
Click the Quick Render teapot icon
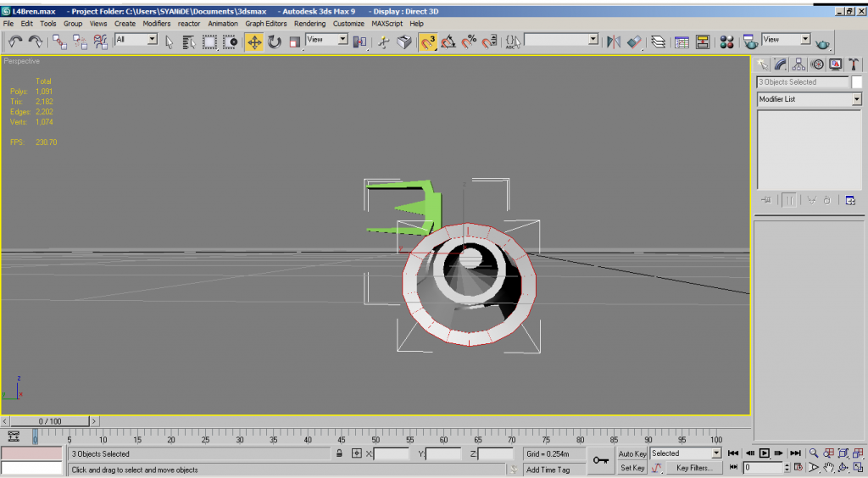822,42
